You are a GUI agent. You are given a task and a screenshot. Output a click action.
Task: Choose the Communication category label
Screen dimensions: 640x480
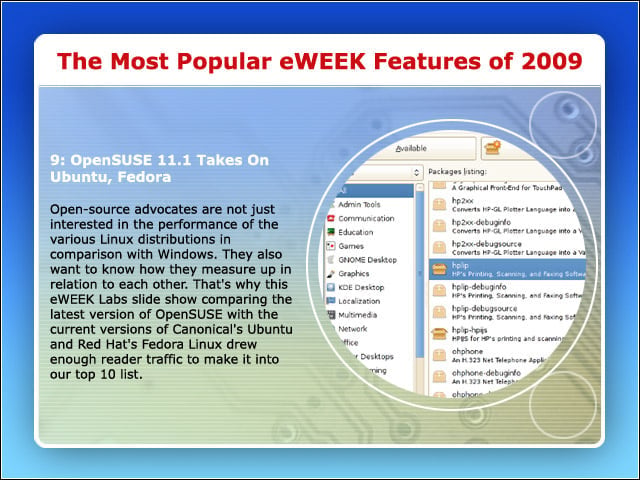coord(366,218)
